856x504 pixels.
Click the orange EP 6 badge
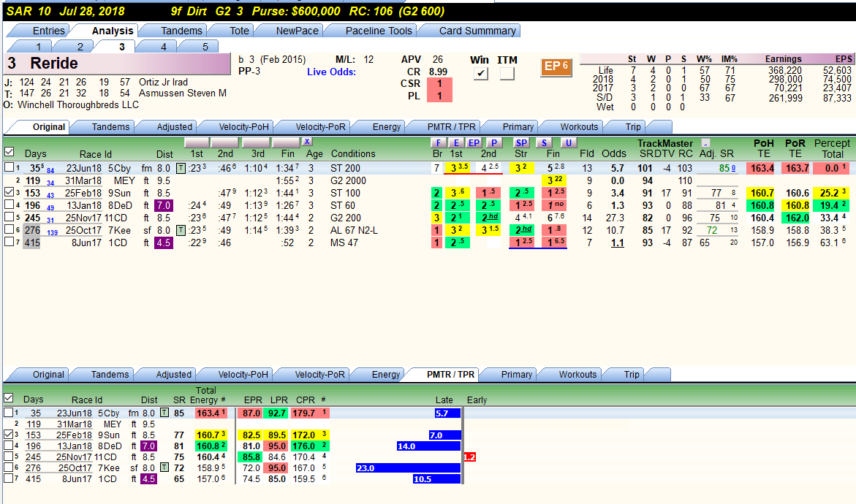point(556,66)
